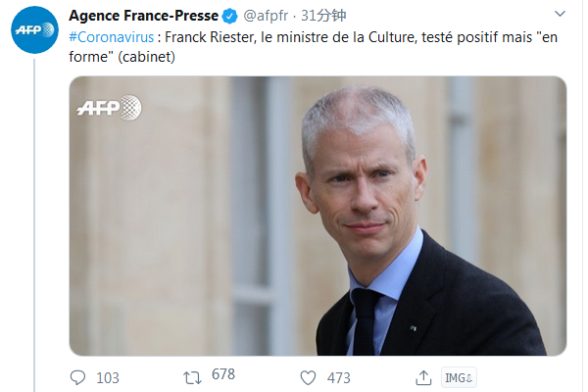View the Franck Riester photo full size
This screenshot has width=588, height=392.
318,216
